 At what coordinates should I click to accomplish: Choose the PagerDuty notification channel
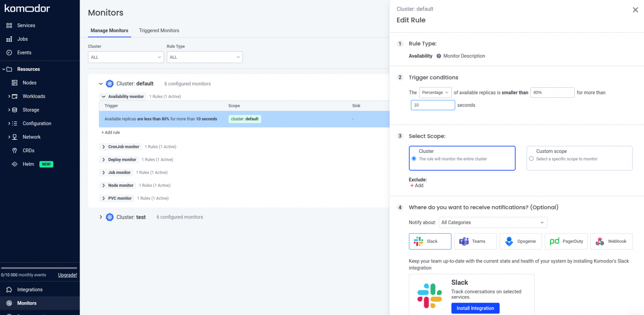[566, 242]
